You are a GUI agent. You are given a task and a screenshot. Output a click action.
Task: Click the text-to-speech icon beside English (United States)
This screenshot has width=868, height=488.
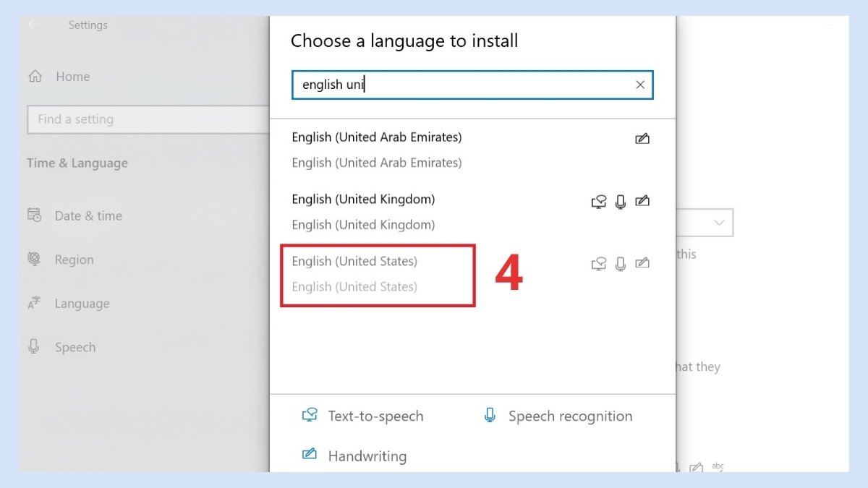pyautogui.click(x=598, y=263)
